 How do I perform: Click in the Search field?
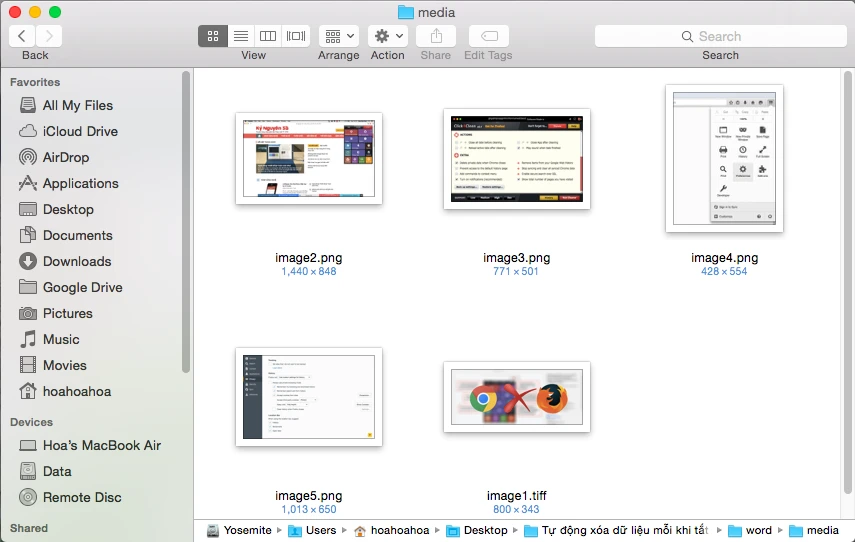(x=720, y=36)
